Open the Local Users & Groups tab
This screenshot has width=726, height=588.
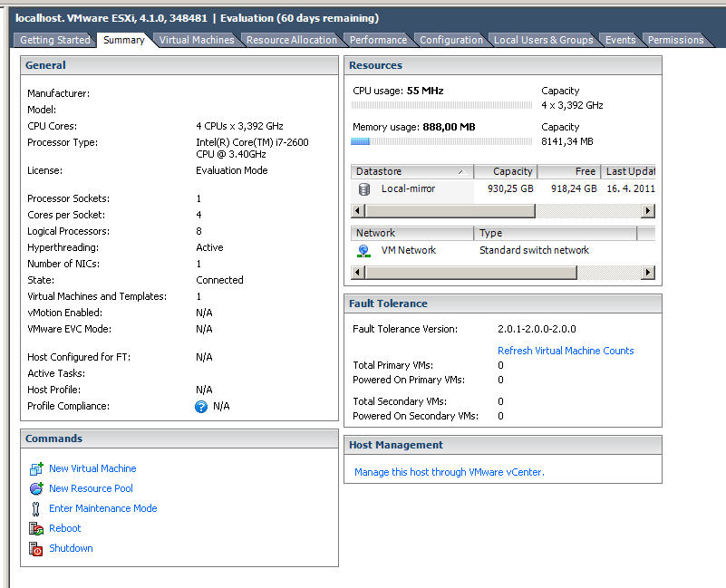543,40
